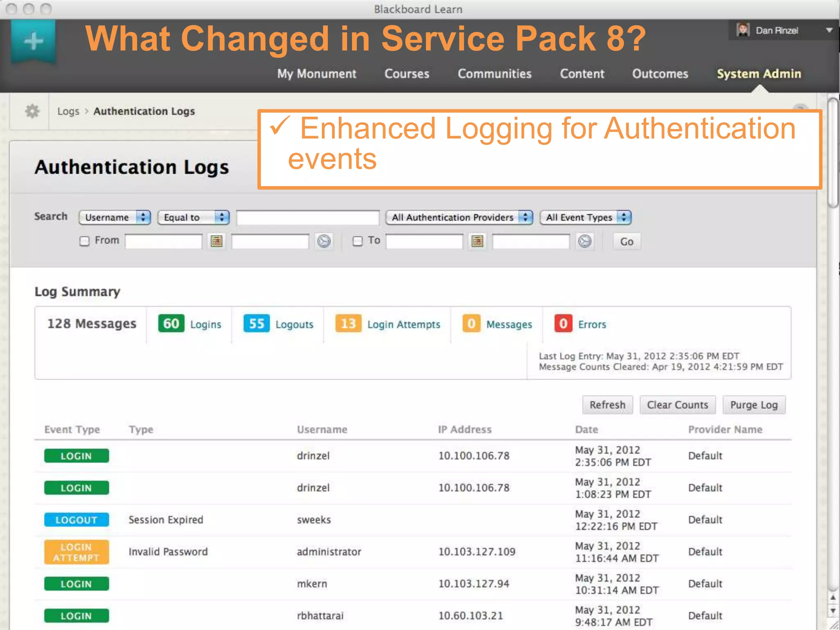The image size is (840, 630).
Task: Enable the From date checkbox
Action: point(84,241)
